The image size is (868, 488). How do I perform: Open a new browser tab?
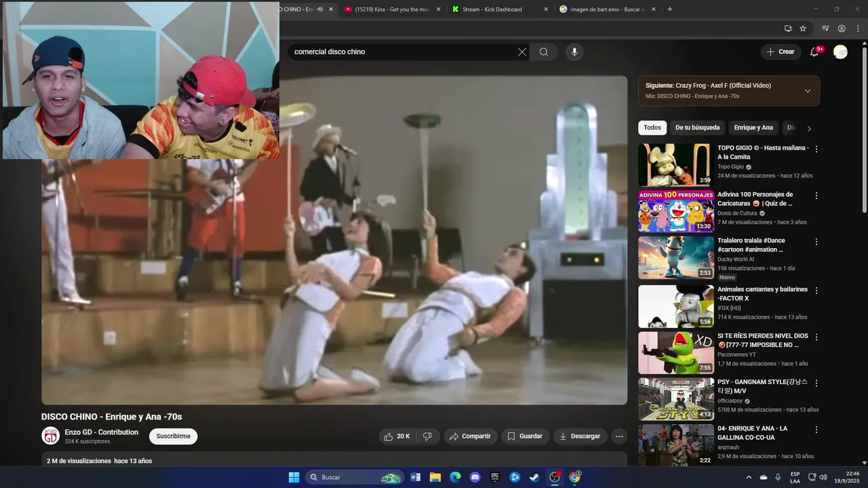(670, 9)
